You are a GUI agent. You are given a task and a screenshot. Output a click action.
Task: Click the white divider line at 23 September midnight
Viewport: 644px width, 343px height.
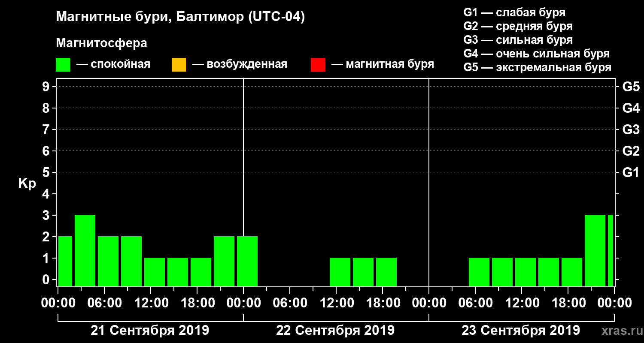point(429,182)
